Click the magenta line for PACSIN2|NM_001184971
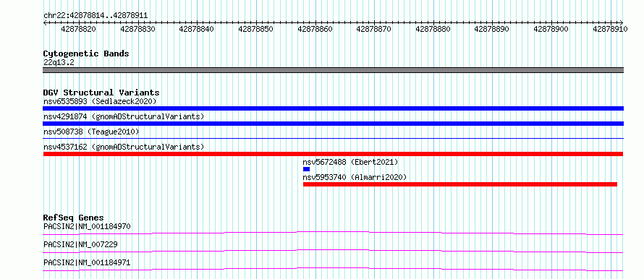 click(x=333, y=269)
